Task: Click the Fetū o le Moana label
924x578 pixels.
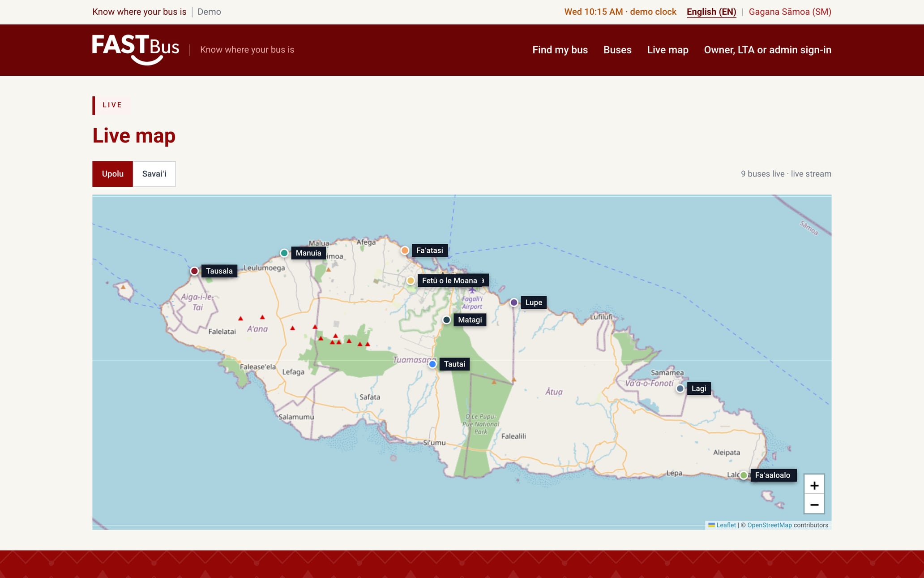Action: click(449, 281)
